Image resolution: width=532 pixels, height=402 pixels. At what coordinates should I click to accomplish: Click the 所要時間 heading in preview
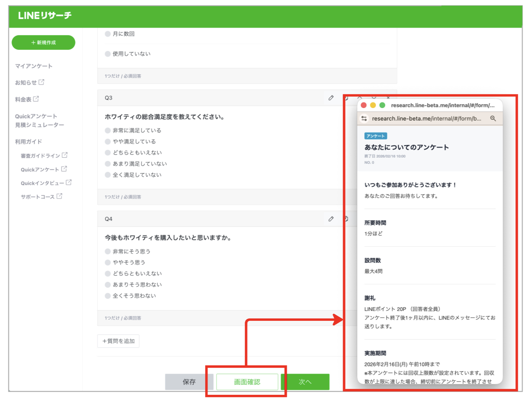point(375,223)
